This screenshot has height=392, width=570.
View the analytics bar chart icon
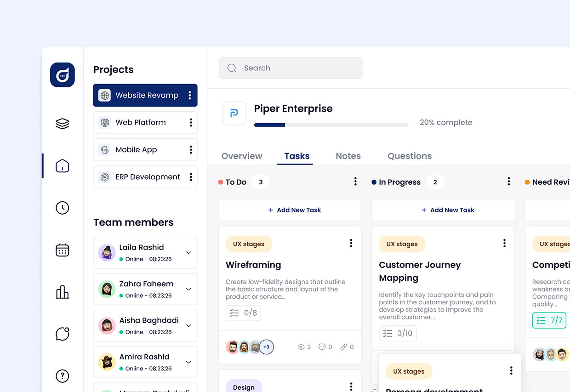pyautogui.click(x=62, y=292)
